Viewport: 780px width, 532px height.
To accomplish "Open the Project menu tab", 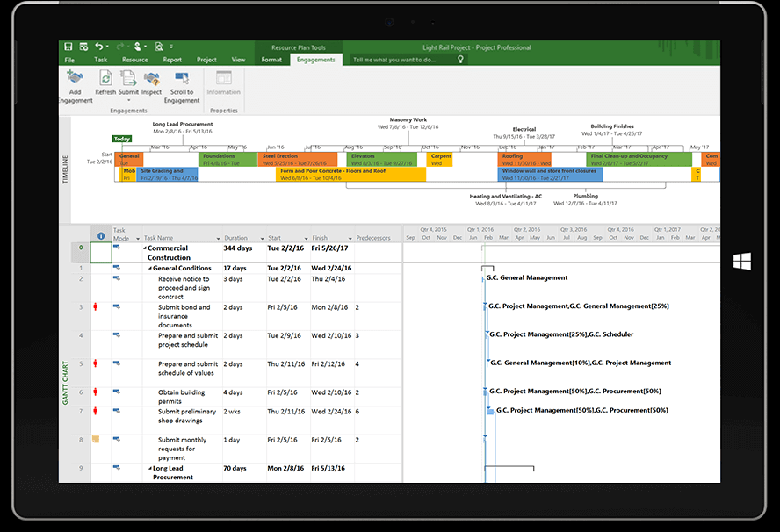I will pyautogui.click(x=206, y=60).
